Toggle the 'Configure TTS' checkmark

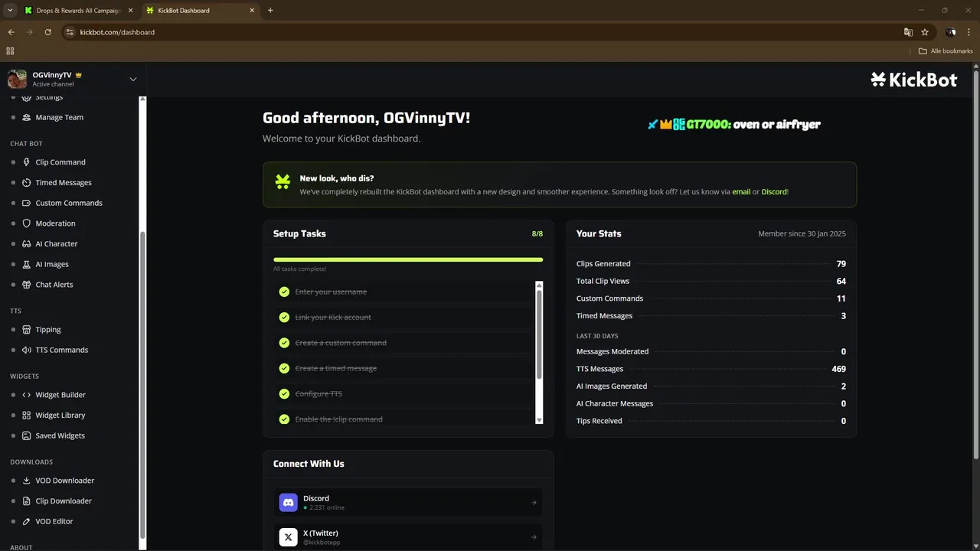284,394
